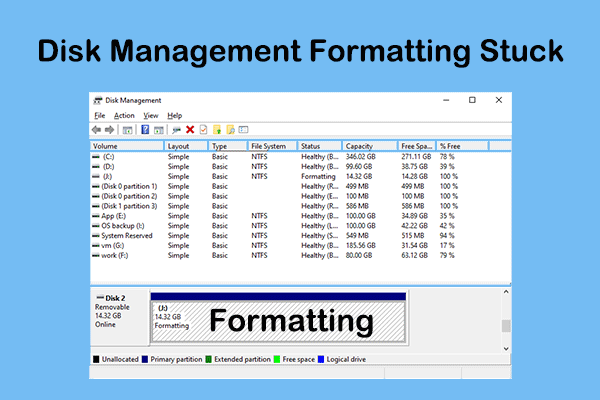Select the drive icon of System Reserved
Viewport: 600px width, 400px height.
96,235
